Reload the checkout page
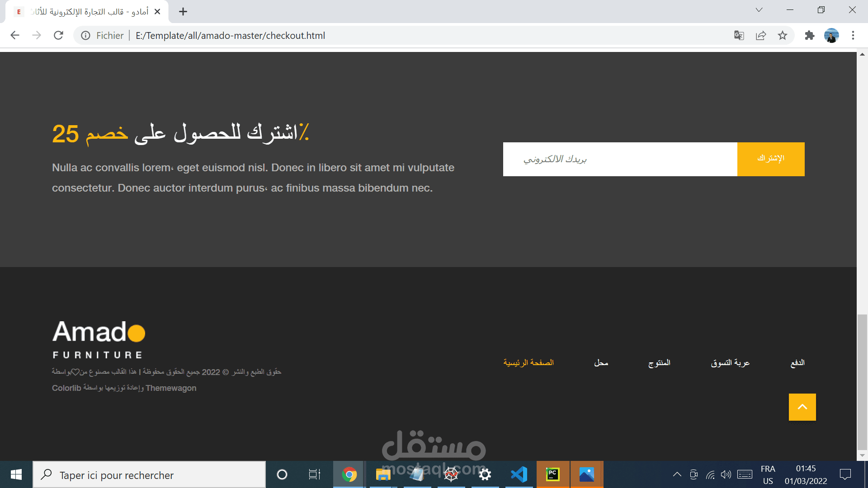The width and height of the screenshot is (868, 488). click(58, 35)
